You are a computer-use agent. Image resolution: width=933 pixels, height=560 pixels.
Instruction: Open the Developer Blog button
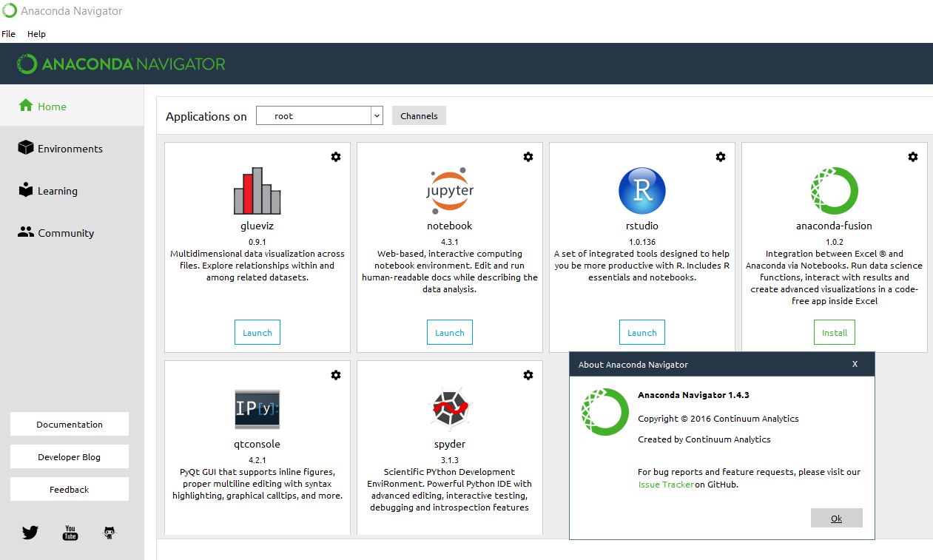pos(70,456)
